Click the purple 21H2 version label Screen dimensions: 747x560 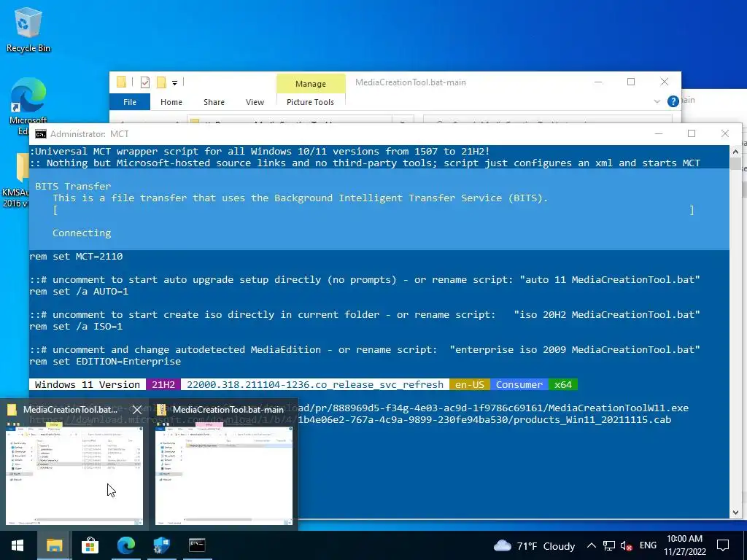tap(163, 384)
